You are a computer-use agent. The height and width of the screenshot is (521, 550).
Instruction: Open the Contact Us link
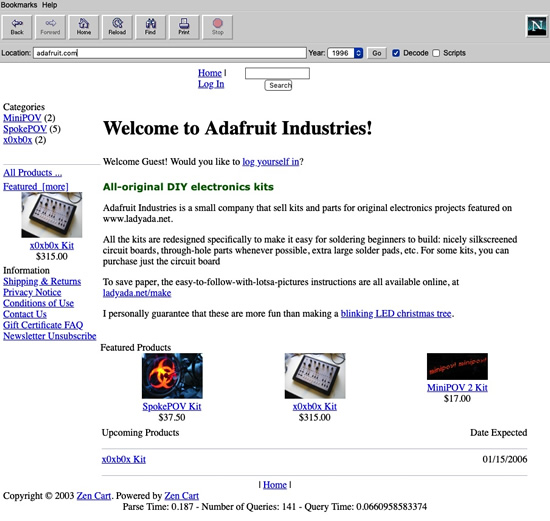[x=25, y=314]
